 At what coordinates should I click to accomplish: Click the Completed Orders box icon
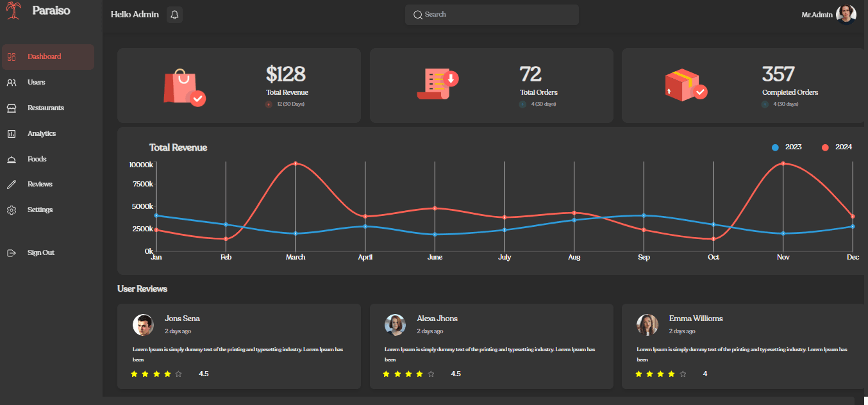[x=685, y=85]
